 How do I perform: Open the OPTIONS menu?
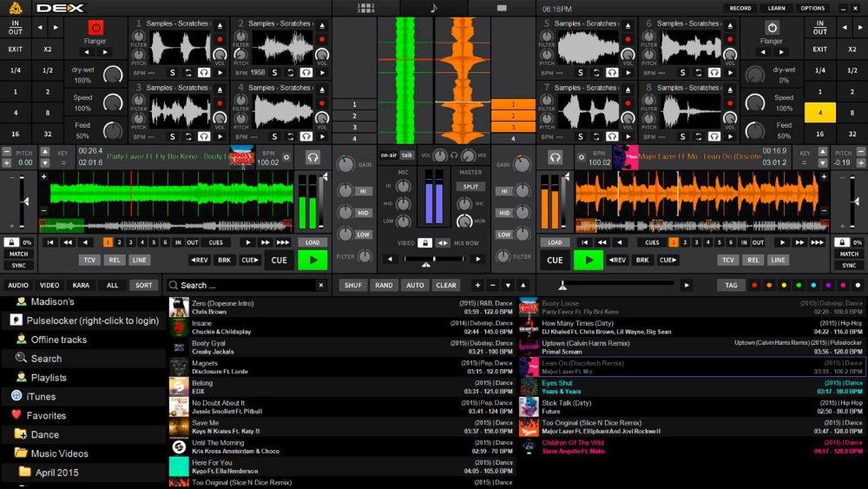pos(812,8)
